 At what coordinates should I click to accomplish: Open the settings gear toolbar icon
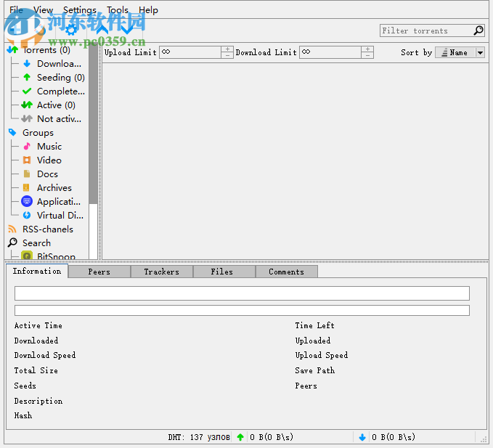71,30
